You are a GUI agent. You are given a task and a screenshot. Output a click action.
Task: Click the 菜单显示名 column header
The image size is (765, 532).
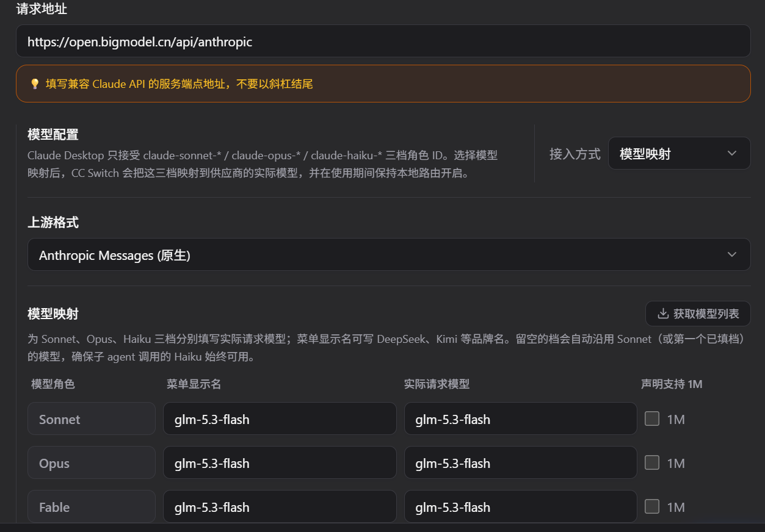[194, 384]
